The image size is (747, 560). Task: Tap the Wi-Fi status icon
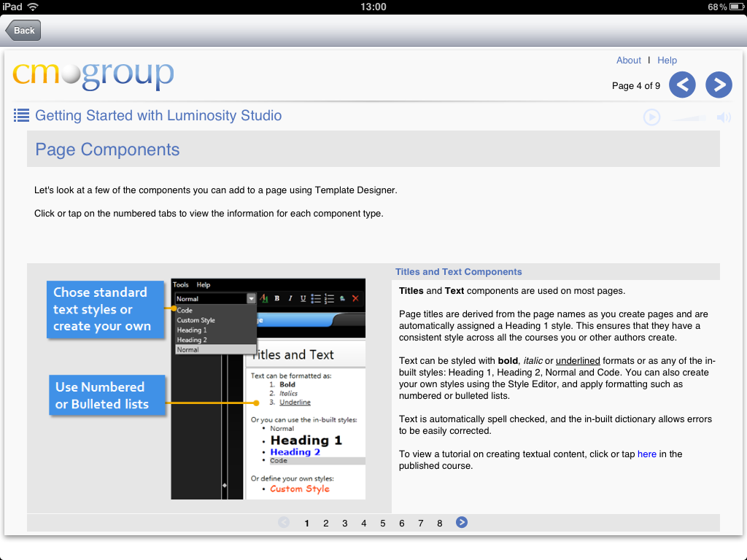[x=33, y=7]
